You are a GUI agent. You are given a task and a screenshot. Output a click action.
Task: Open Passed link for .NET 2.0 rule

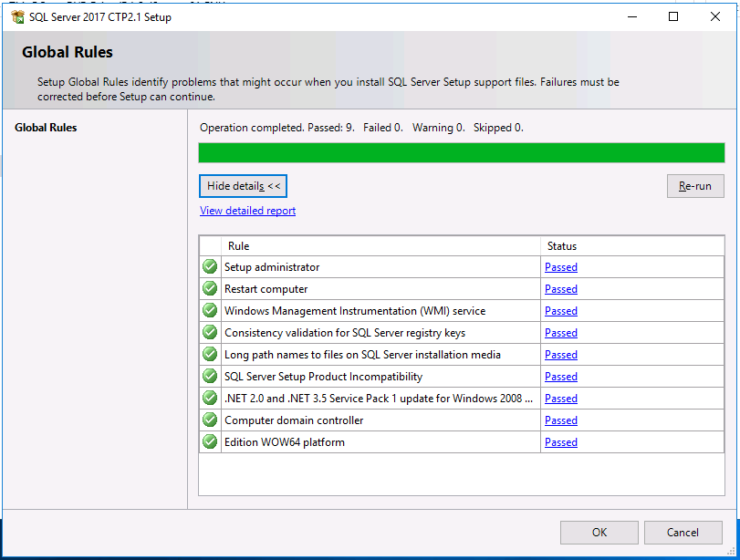point(561,399)
